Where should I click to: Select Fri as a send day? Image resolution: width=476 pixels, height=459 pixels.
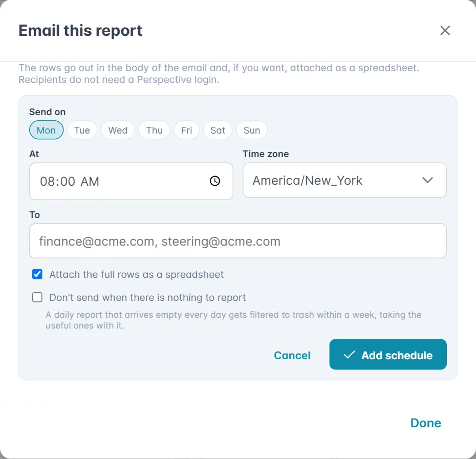coord(186,130)
